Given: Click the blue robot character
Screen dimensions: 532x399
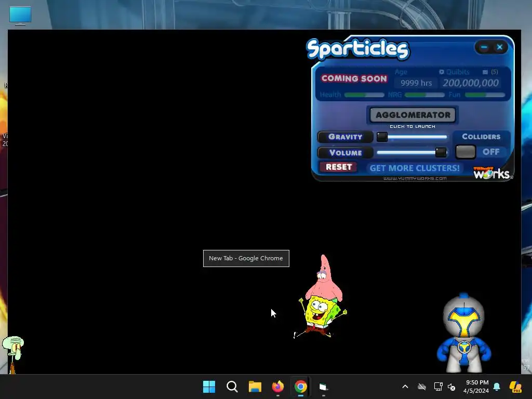Looking at the screenshot, I should pos(464,334).
